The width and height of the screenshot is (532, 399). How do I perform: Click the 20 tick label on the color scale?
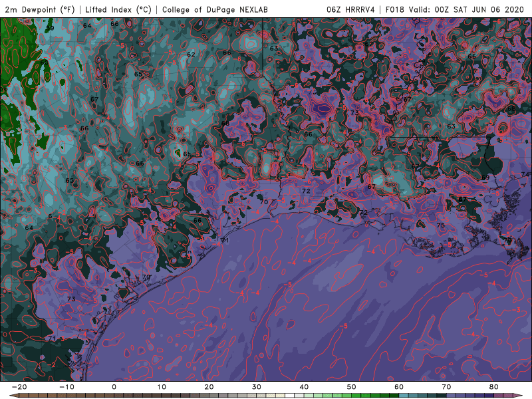(209, 387)
